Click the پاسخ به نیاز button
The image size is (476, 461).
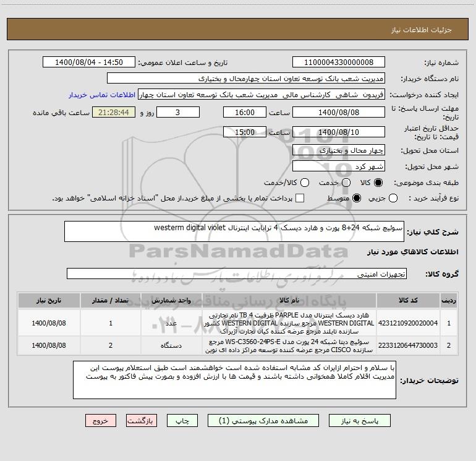(359, 421)
